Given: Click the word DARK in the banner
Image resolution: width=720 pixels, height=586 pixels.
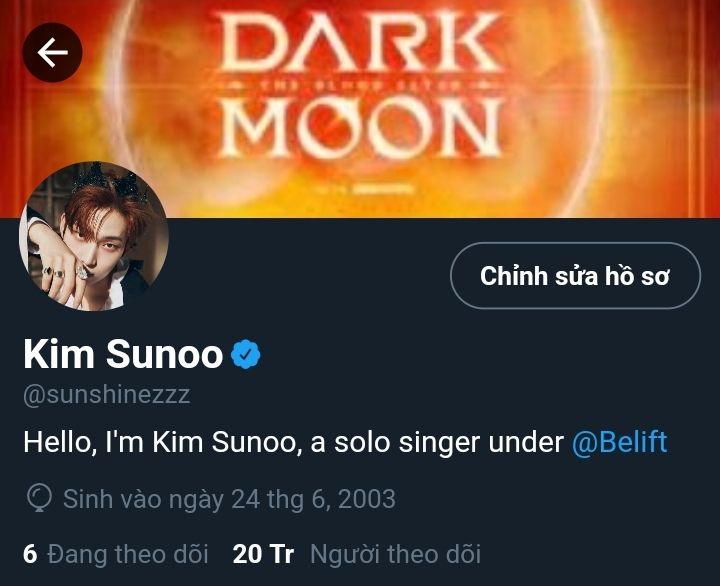Looking at the screenshot, I should click(358, 42).
